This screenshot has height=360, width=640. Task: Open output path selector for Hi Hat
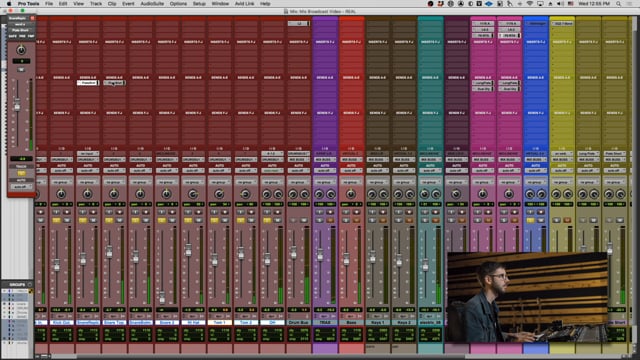pos(193,160)
